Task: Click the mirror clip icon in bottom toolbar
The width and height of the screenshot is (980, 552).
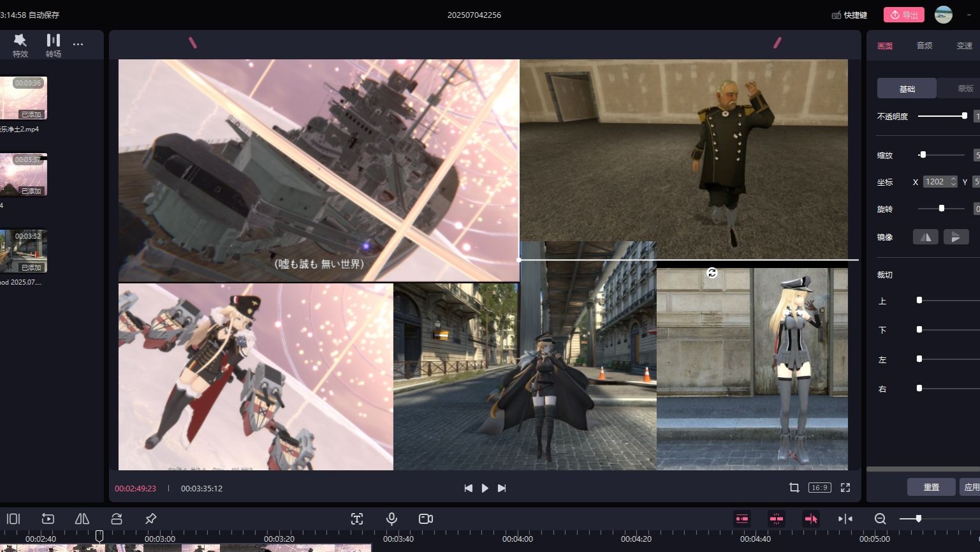Action: click(82, 519)
